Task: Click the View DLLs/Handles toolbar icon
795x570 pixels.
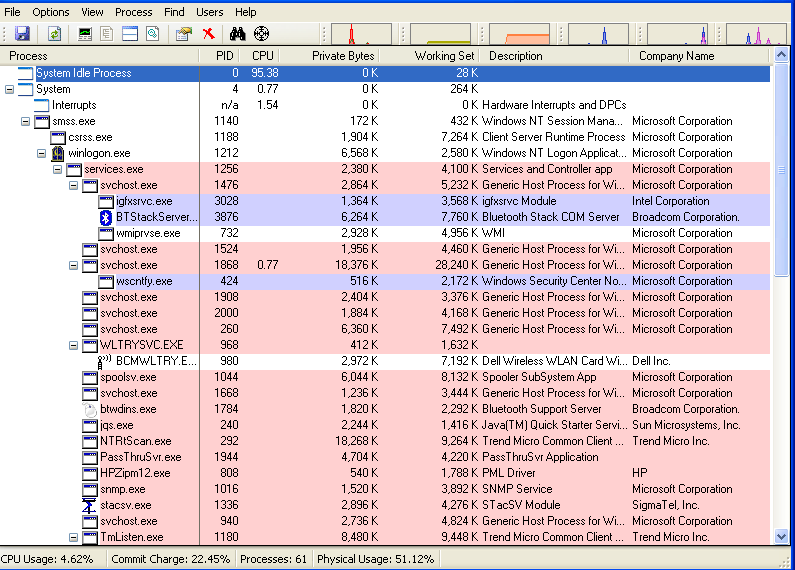Action: point(153,34)
